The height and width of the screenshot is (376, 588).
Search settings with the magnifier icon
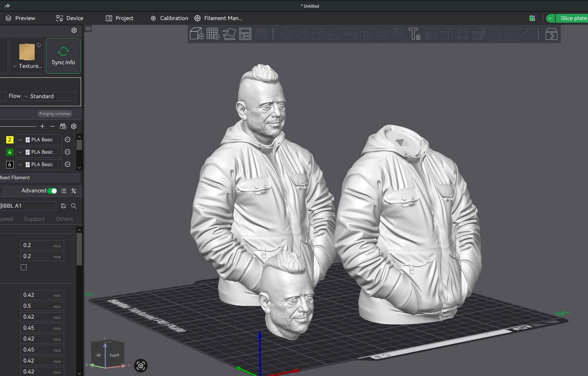click(x=74, y=206)
